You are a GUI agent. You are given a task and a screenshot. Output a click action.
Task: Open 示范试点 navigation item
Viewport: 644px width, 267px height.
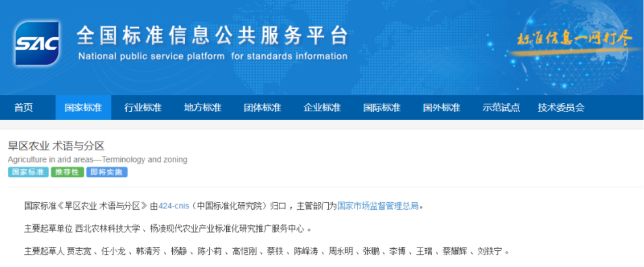(501, 108)
